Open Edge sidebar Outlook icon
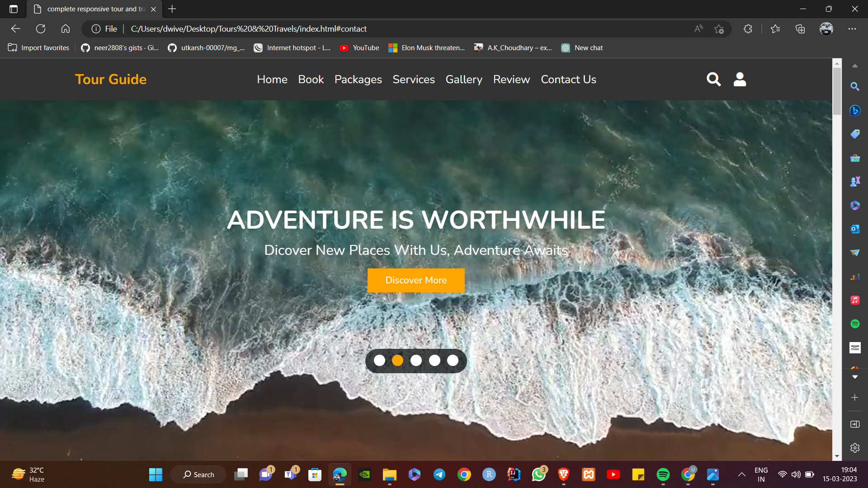Image resolution: width=868 pixels, height=488 pixels. (x=854, y=229)
